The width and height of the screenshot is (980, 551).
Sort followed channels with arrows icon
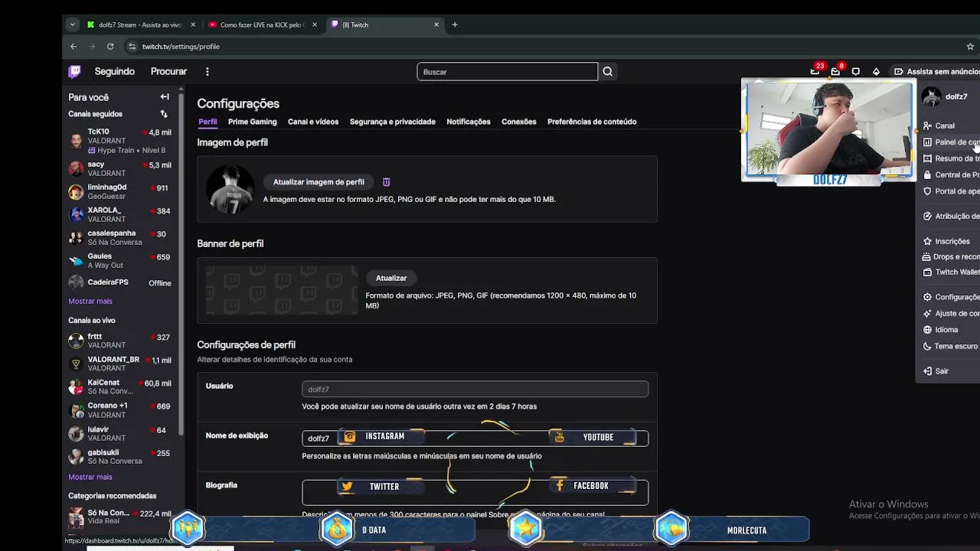[x=164, y=114]
